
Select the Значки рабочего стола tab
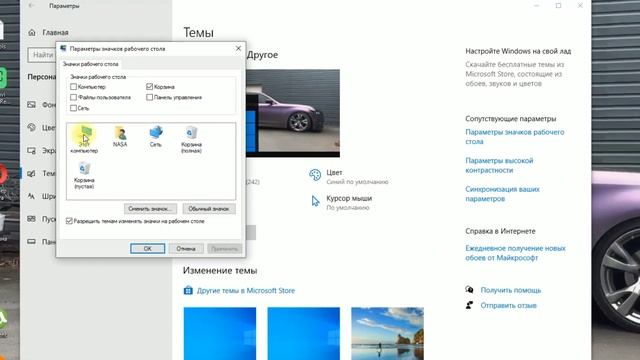click(x=91, y=64)
